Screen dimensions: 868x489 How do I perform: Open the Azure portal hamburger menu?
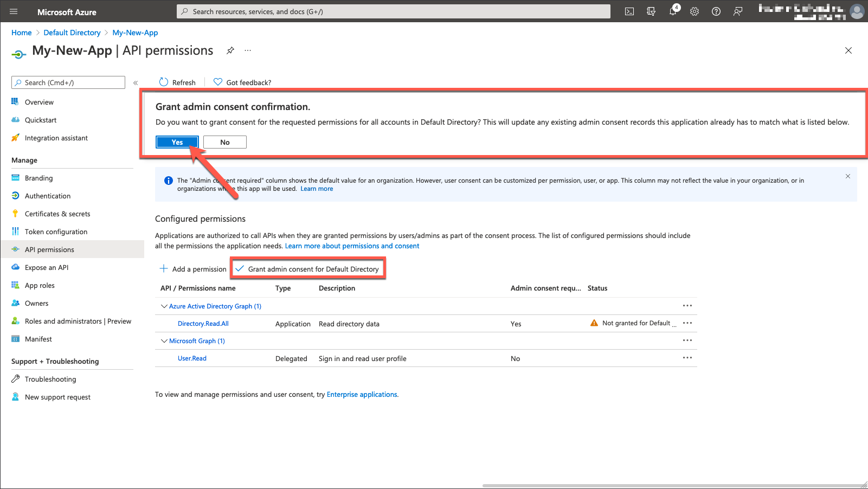14,11
